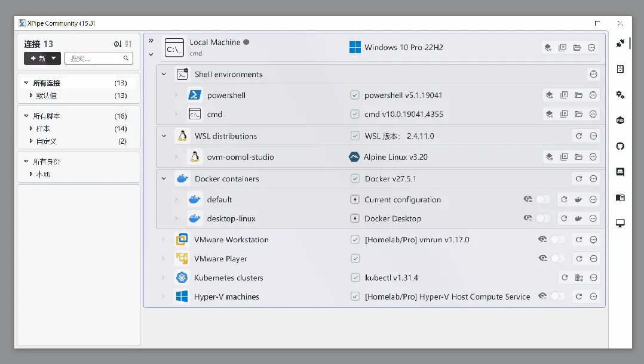Toggle the switch for default Docker context

(543, 199)
